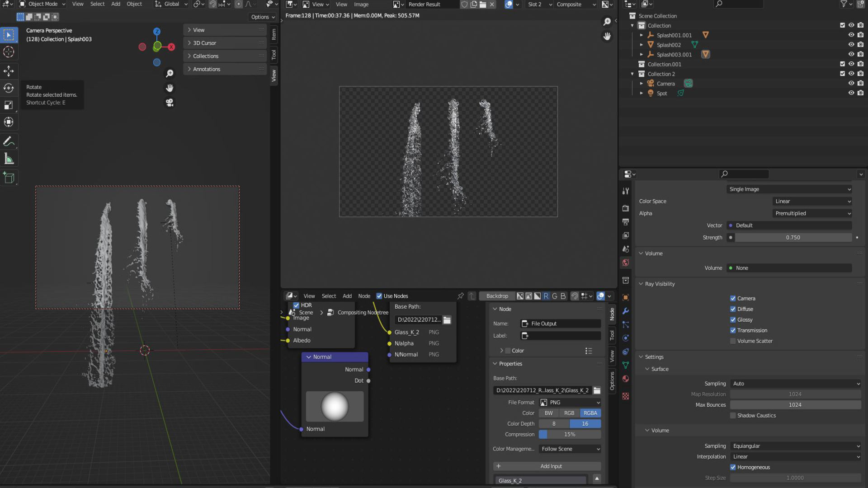Viewport: 868px width, 488px height.
Task: Toggle Glossy ray visibility checkbox
Action: point(733,319)
